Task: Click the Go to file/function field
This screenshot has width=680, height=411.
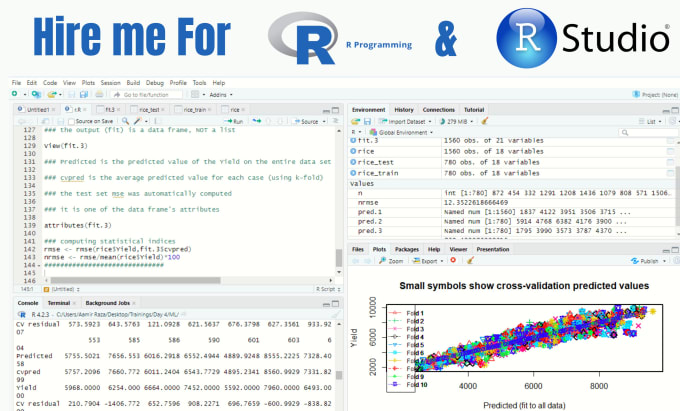Action: click(x=147, y=95)
